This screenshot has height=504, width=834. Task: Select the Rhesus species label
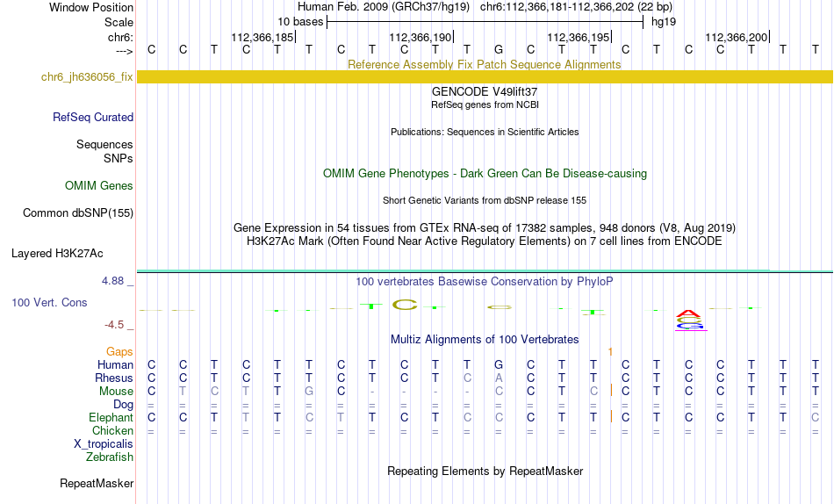tap(114, 378)
